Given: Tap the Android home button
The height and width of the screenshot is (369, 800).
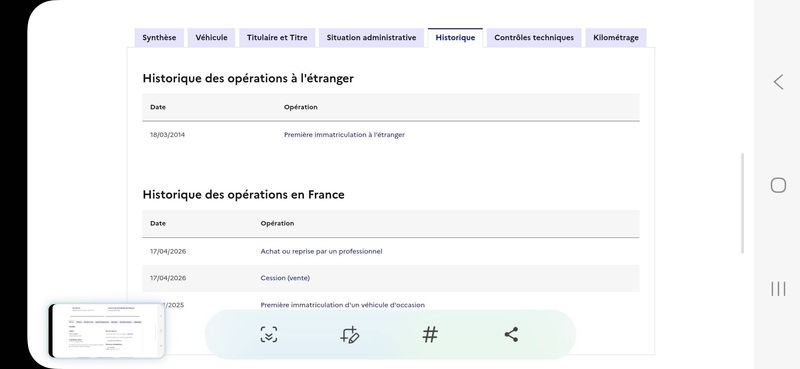Looking at the screenshot, I should tap(778, 185).
